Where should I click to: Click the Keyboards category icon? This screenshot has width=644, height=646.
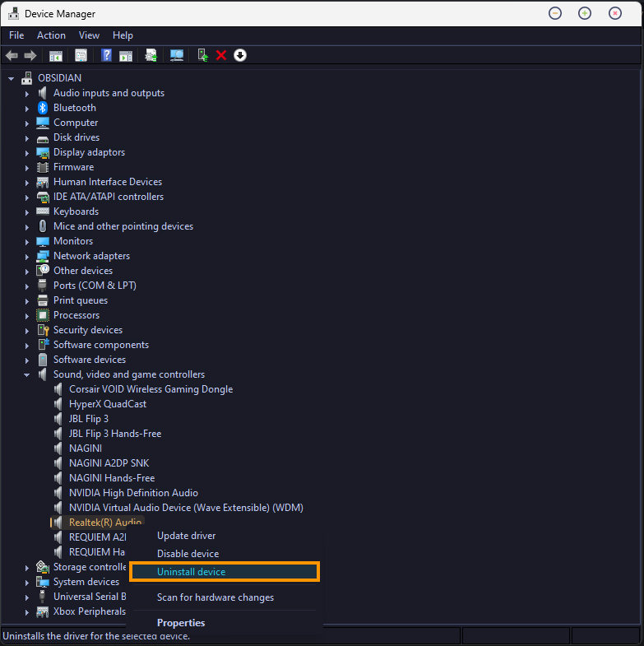[43, 211]
